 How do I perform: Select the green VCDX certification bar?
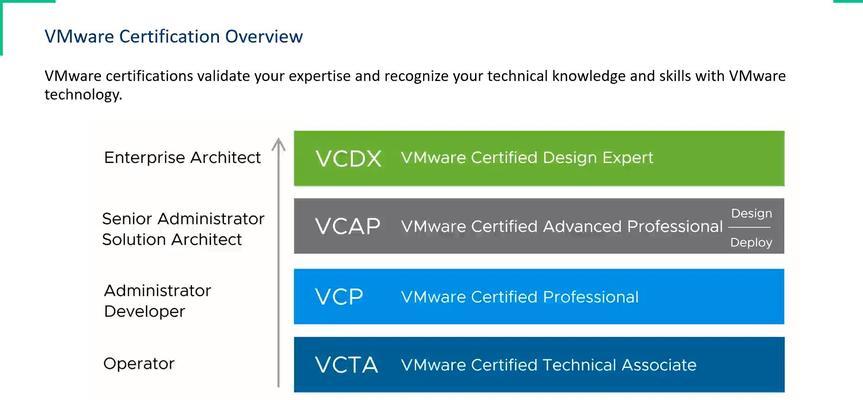pyautogui.click(x=539, y=158)
